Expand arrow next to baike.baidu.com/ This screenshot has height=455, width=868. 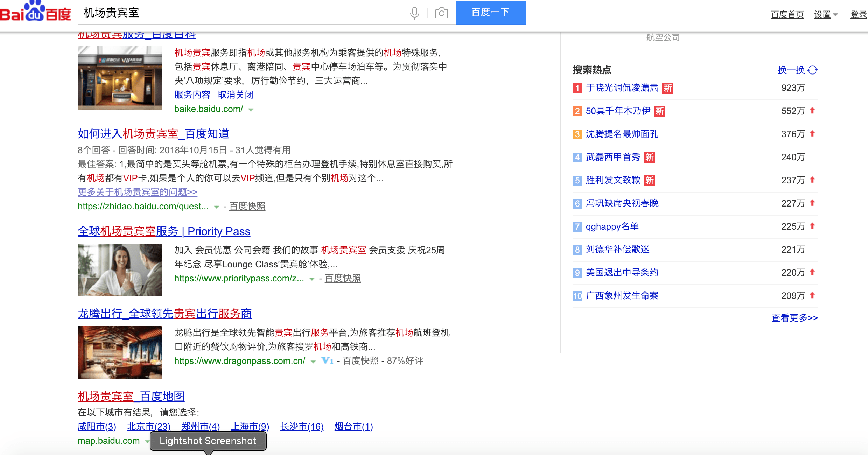coord(251,110)
